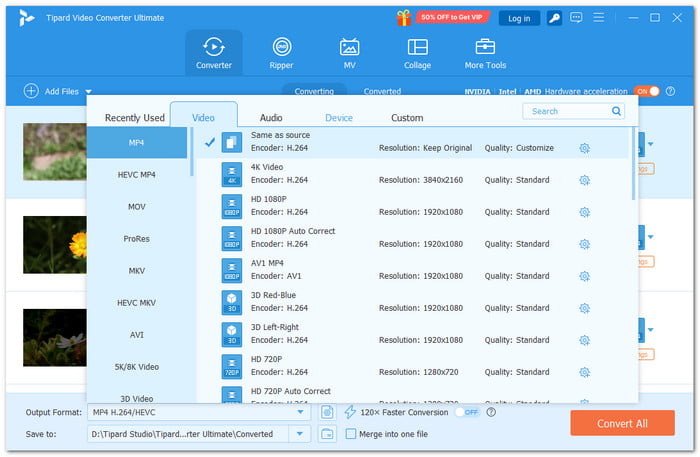This screenshot has height=457, width=700.
Task: Click the white daisy video thumbnail
Action: [55, 337]
